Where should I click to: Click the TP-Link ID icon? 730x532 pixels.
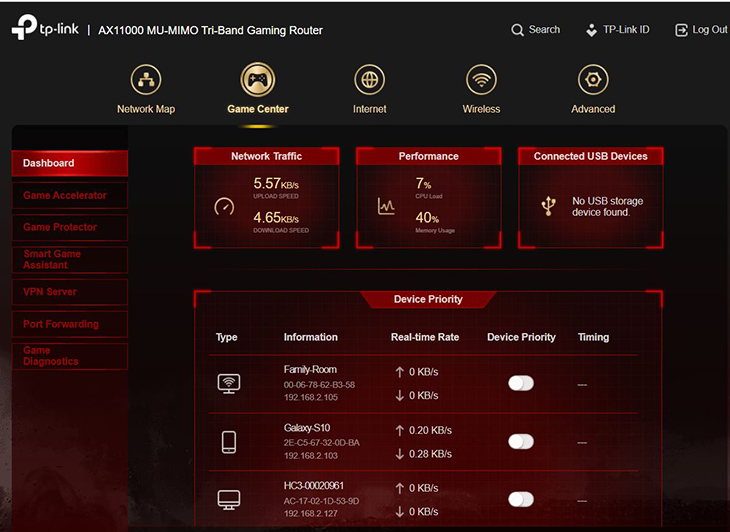tap(591, 30)
